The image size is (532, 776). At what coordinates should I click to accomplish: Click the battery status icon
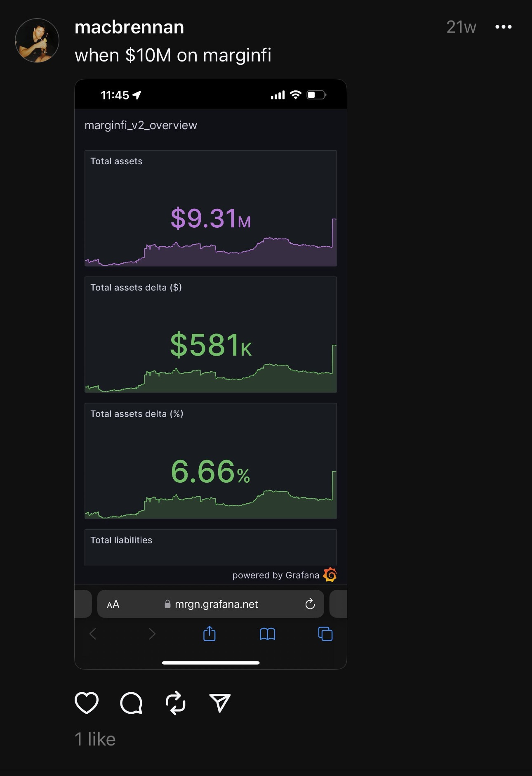tap(316, 95)
